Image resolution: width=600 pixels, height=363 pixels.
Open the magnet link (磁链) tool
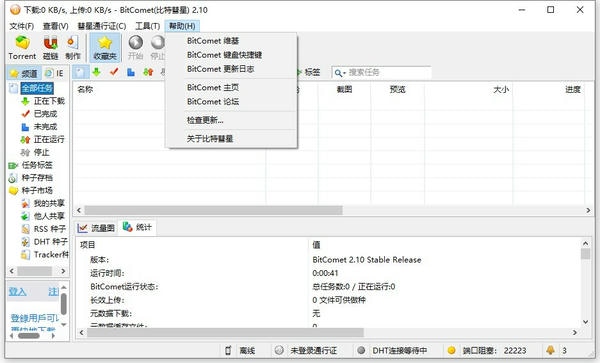point(51,47)
